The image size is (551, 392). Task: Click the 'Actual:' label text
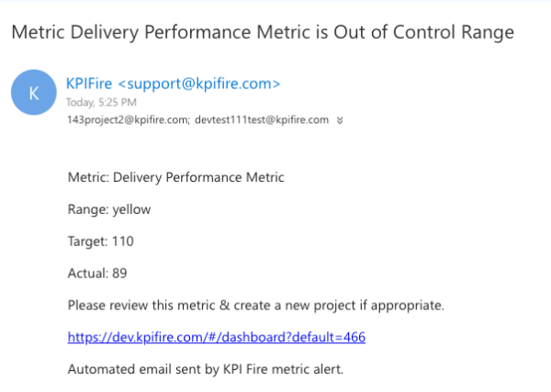tap(88, 273)
